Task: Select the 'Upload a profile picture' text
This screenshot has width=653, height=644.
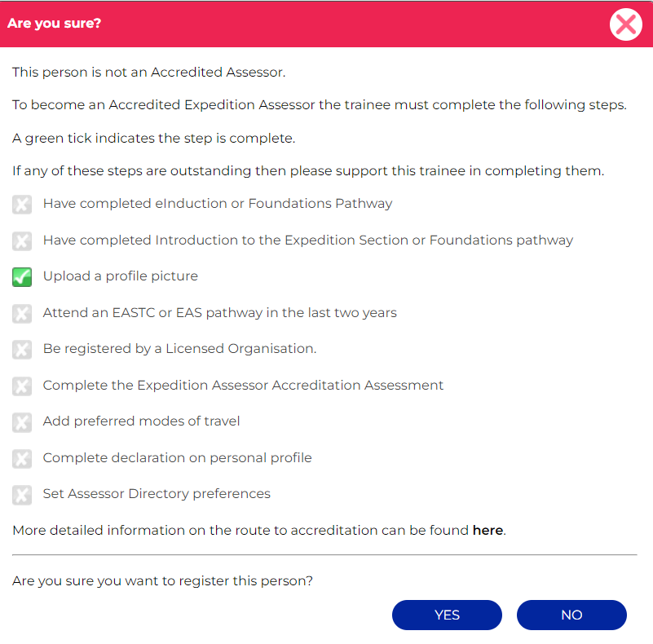Action: (x=121, y=276)
